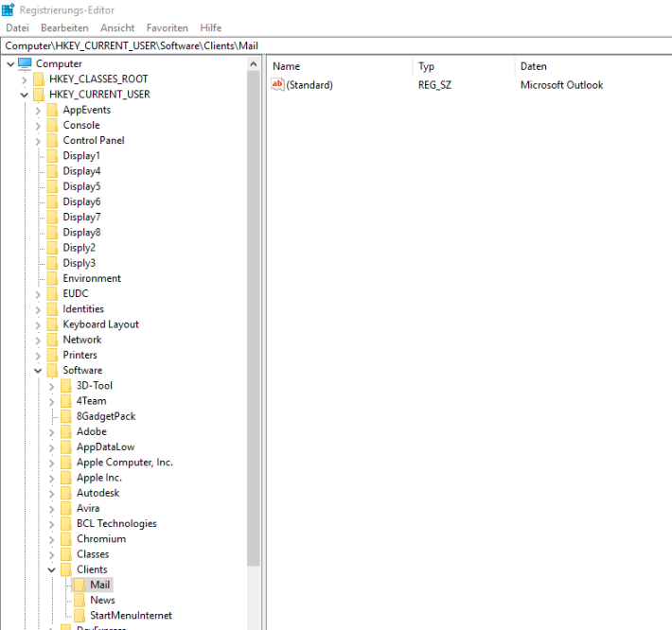The height and width of the screenshot is (630, 672).
Task: Expand the BCL Technologies key
Action: 52,524
